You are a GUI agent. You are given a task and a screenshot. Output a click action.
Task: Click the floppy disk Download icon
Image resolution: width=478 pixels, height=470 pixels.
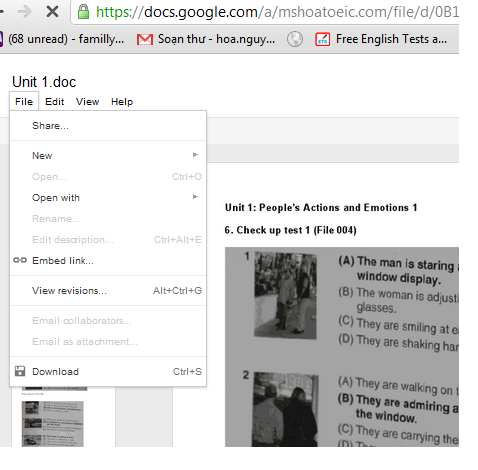(x=20, y=371)
